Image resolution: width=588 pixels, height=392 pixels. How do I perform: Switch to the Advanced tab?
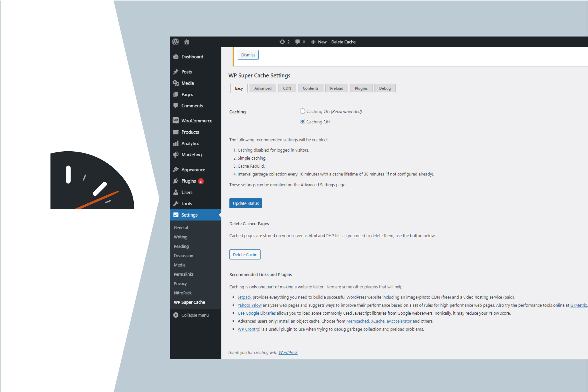coord(263,88)
